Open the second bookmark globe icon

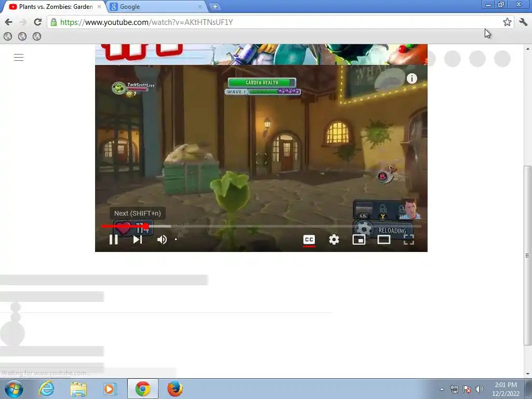[x=22, y=36]
